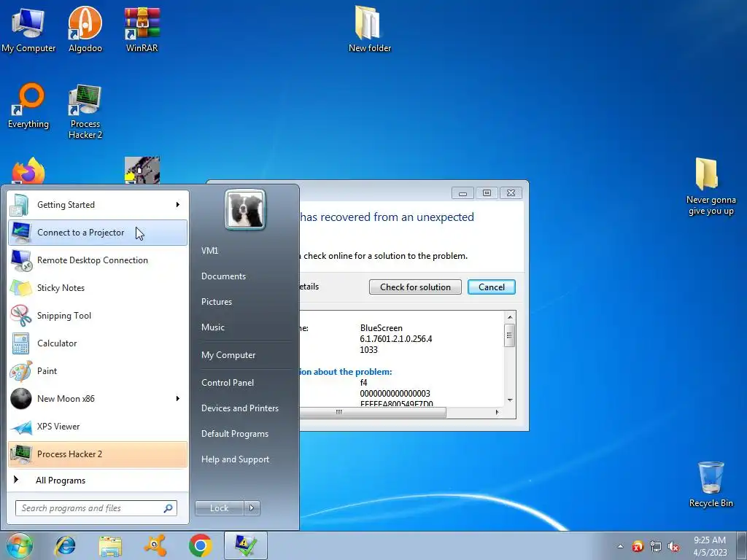
Task: Launch the Snipping Tool
Action: pyautogui.click(x=98, y=315)
